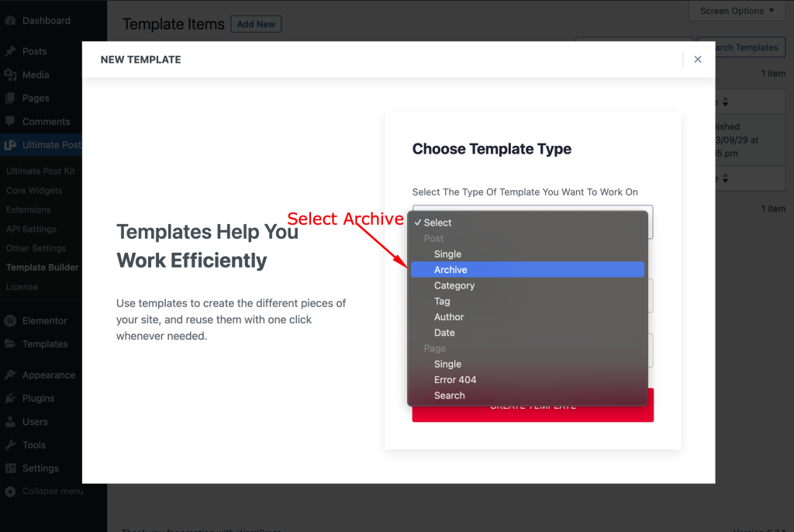Click the Media library icon
Screen dimensions: 794x532
coord(10,75)
